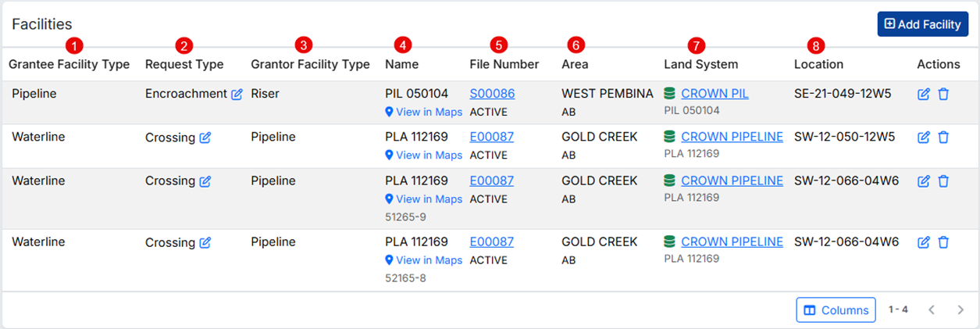Click numbered marker 7 above Land System

click(697, 45)
